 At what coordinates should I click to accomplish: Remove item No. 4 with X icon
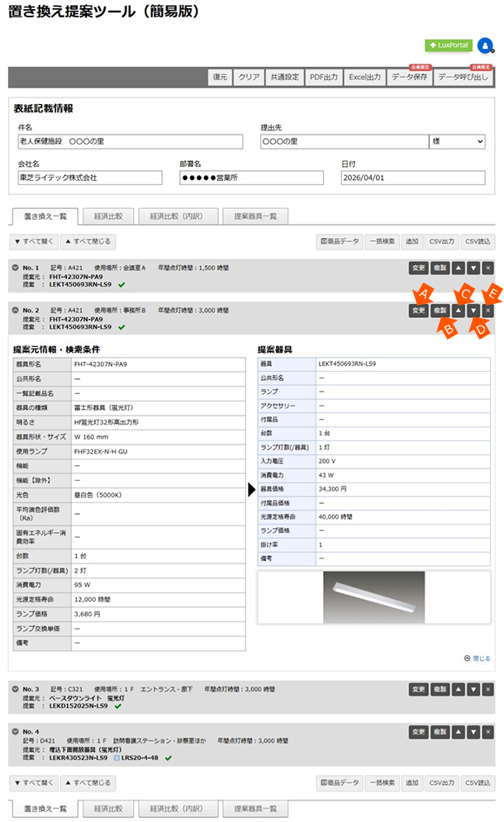click(x=487, y=731)
